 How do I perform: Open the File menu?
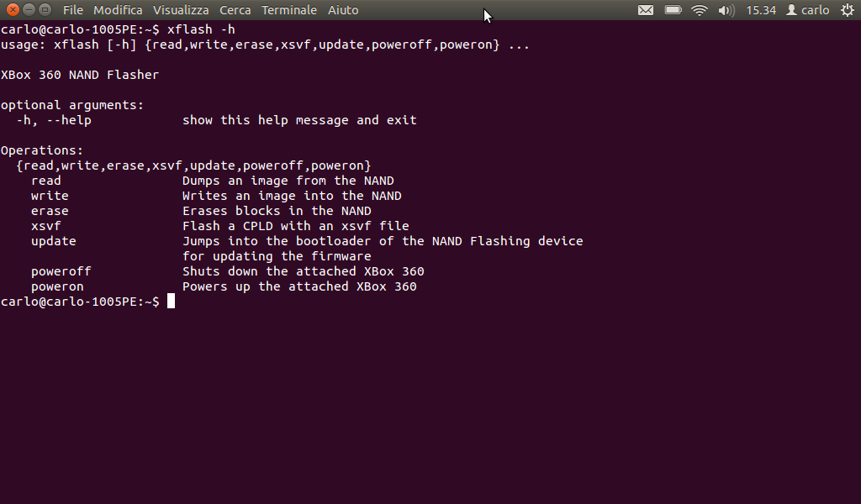pos(73,10)
